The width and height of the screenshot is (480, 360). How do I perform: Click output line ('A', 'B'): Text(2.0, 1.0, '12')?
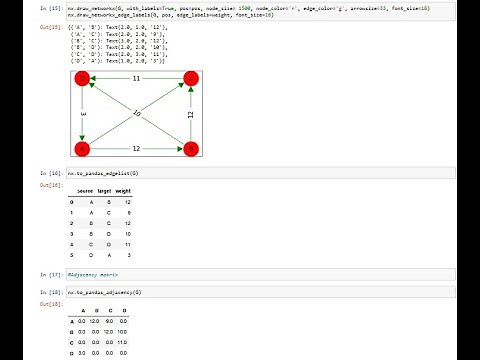click(x=119, y=27)
